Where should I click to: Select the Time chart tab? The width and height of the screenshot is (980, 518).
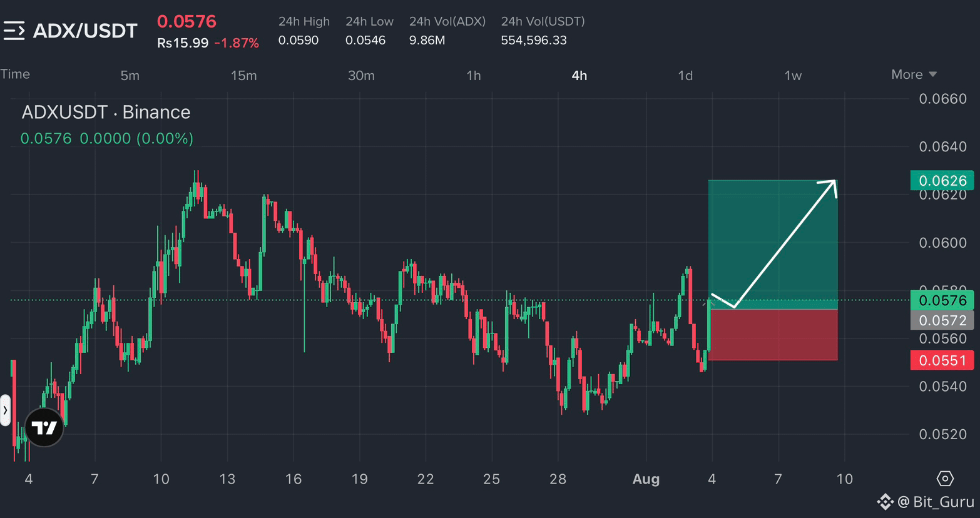(15, 74)
